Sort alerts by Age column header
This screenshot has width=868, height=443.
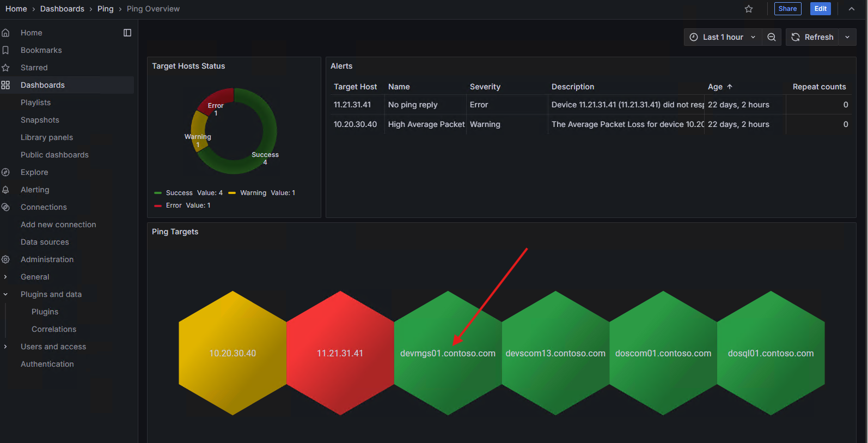coord(715,87)
